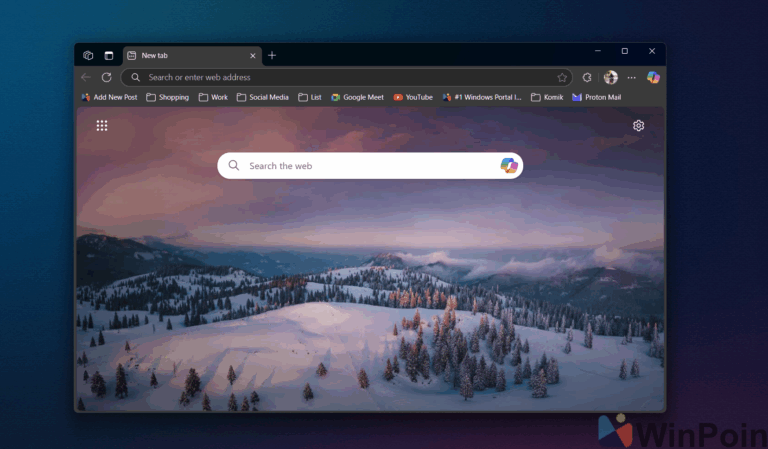
Task: Close the New tab tab
Action: (253, 56)
